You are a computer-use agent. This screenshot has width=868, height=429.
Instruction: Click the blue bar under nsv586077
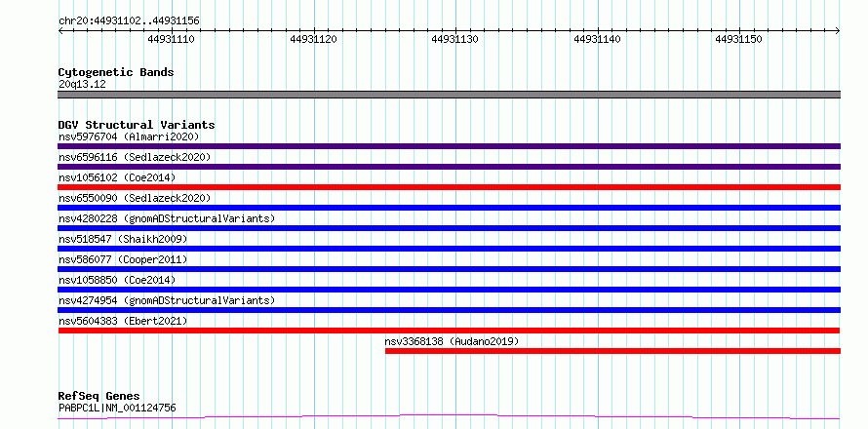(x=449, y=269)
